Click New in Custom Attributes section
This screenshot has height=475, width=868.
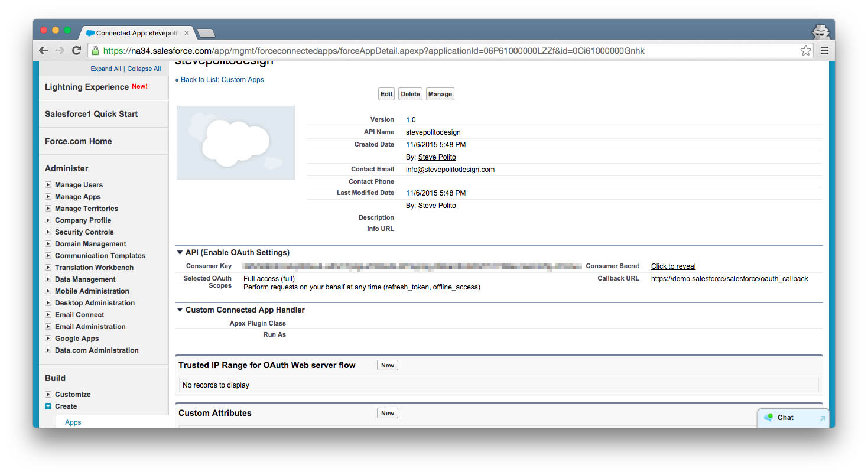pos(388,413)
